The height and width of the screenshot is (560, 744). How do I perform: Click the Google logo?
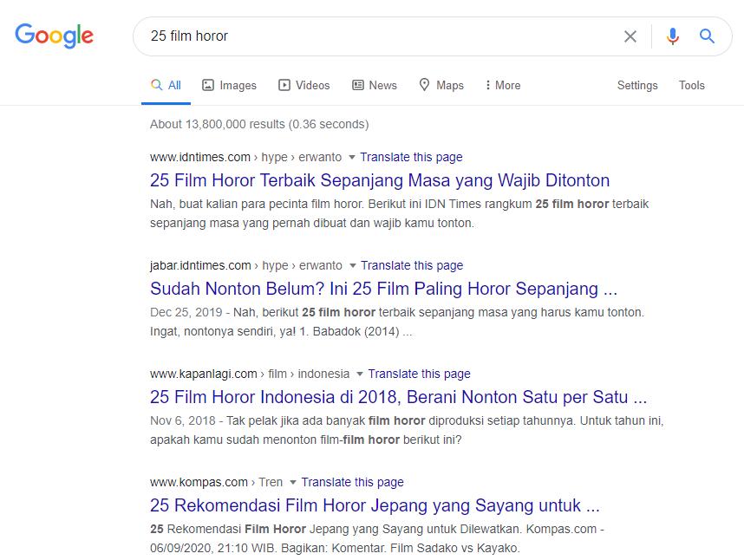[54, 36]
